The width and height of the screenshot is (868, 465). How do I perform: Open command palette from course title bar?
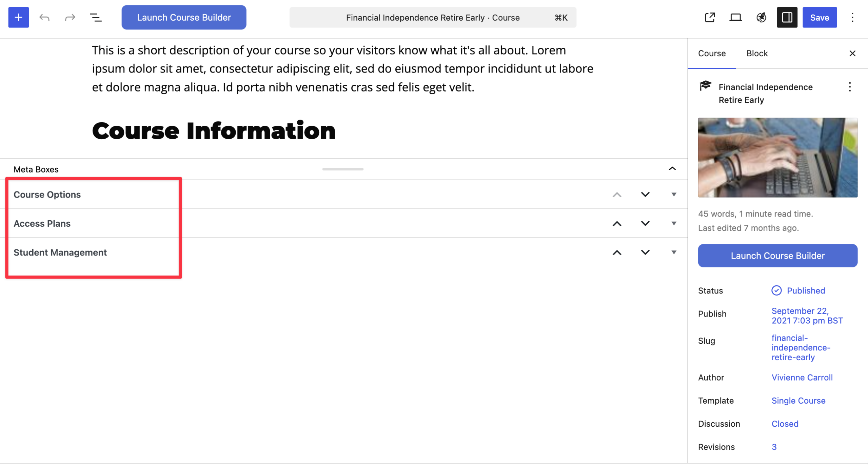(x=433, y=18)
